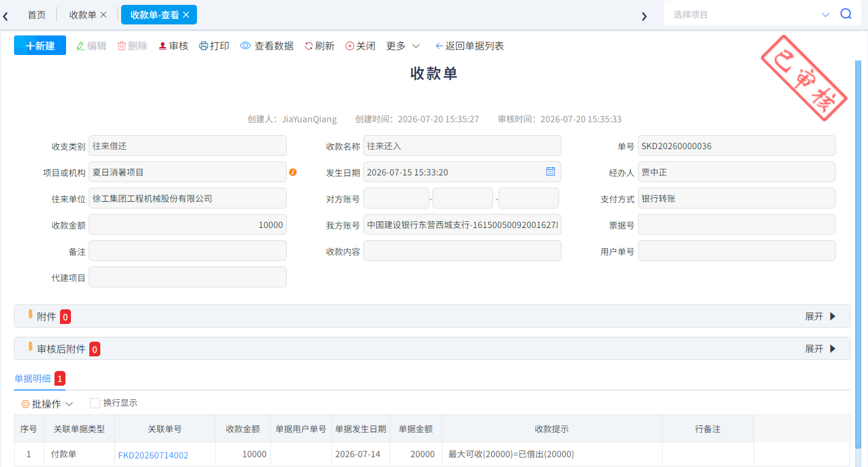Viewport: 868px width, 467px height.
Task: Switch to the 首页 tab
Action: [x=37, y=15]
